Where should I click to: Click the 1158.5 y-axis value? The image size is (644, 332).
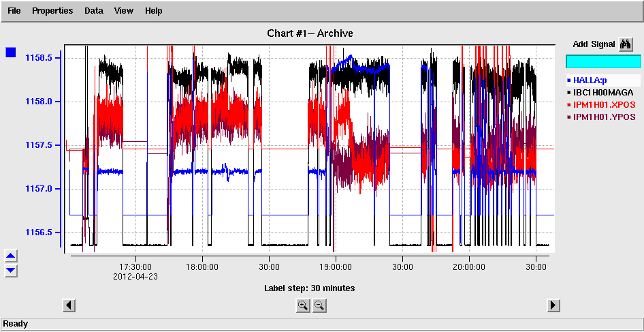click(x=39, y=58)
